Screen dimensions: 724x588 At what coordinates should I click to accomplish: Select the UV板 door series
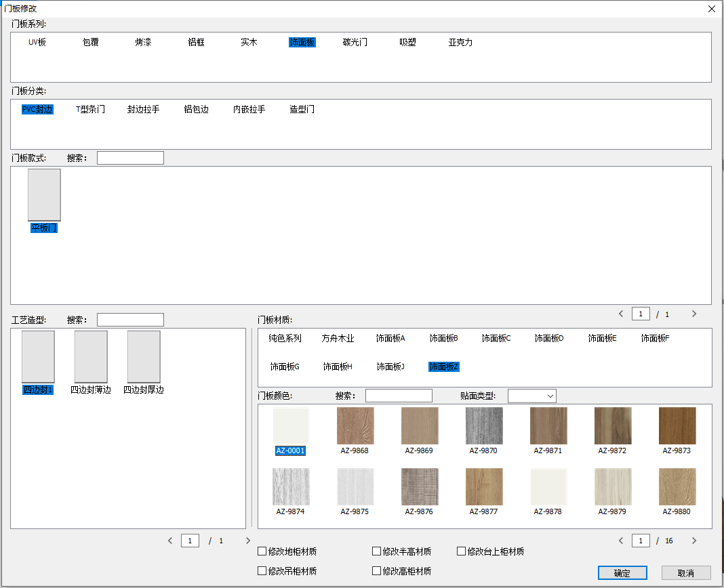[x=37, y=43]
